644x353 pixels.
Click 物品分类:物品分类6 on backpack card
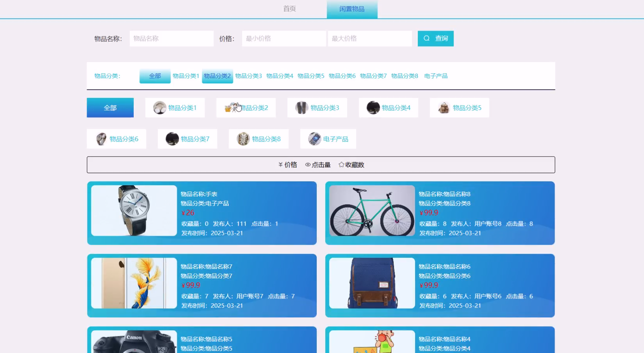click(445, 276)
